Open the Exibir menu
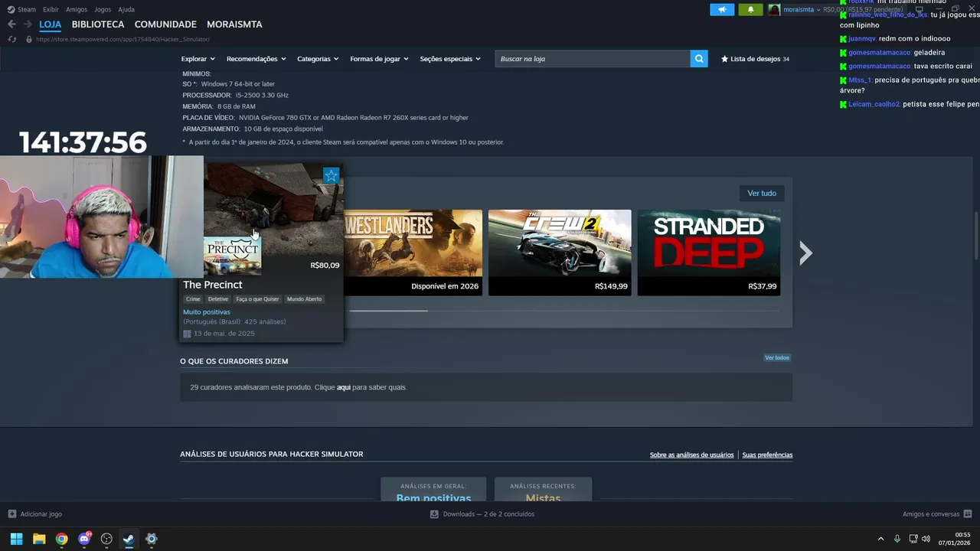Screen dimensions: 980x551 (51, 9)
